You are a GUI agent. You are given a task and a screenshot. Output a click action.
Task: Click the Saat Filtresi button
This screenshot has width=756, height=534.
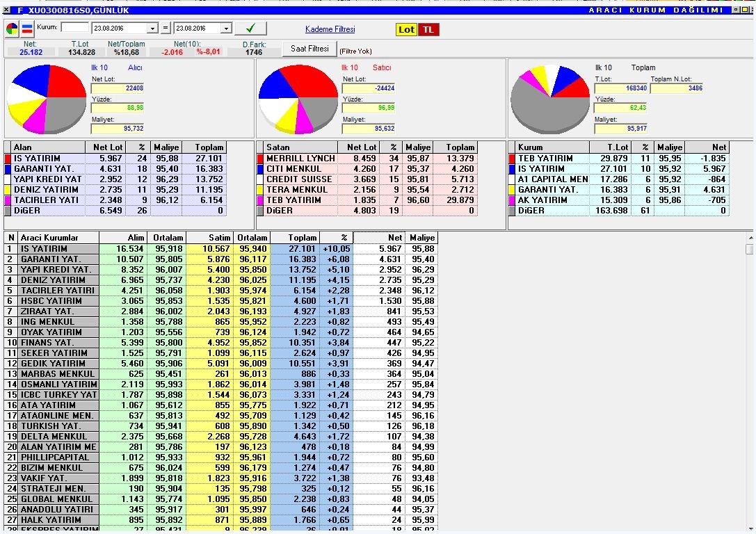coord(309,49)
